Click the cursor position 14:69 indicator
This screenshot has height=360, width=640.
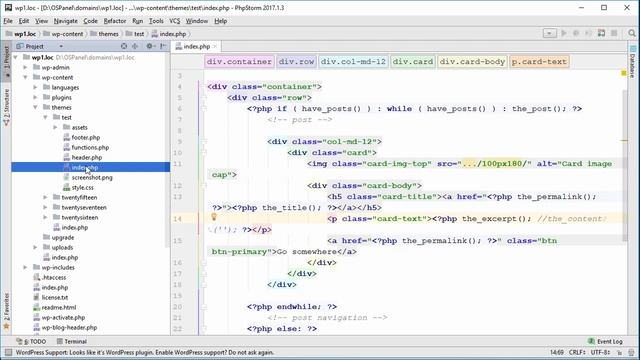click(x=557, y=352)
